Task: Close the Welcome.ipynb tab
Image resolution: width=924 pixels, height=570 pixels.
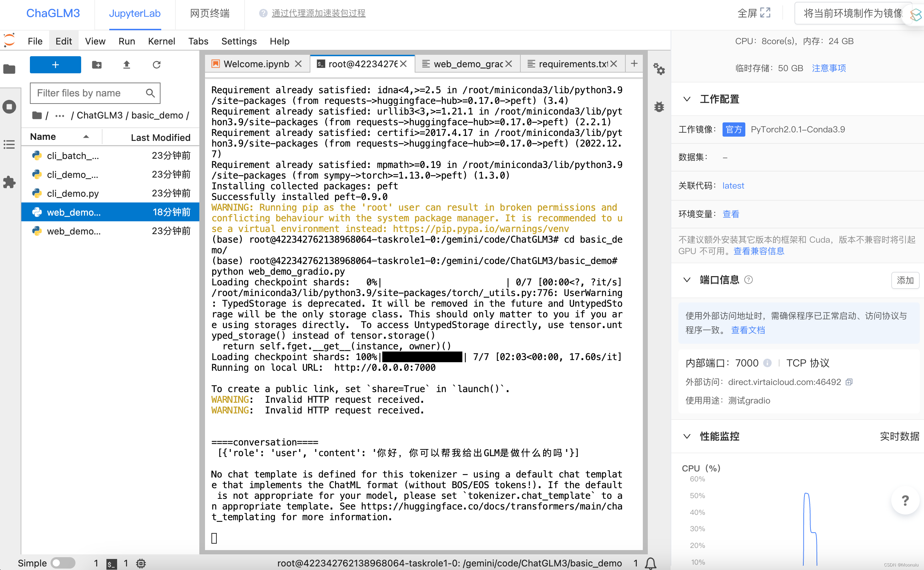Action: coord(298,64)
